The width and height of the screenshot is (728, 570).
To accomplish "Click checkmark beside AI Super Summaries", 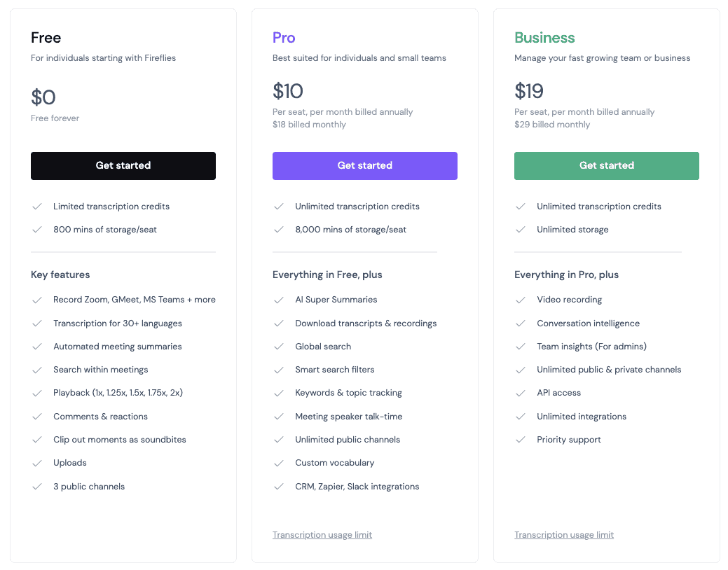I will tap(279, 300).
